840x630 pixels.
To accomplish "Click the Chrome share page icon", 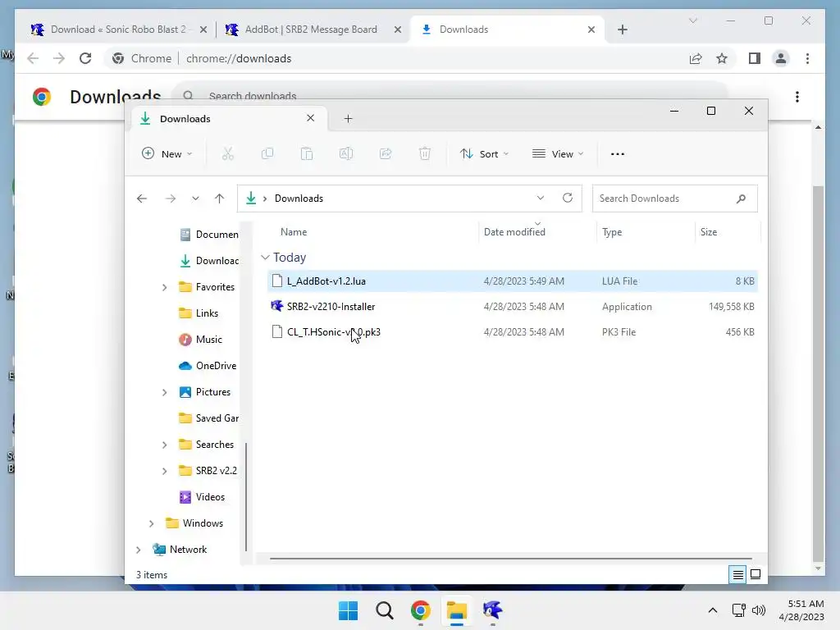I will click(x=696, y=58).
